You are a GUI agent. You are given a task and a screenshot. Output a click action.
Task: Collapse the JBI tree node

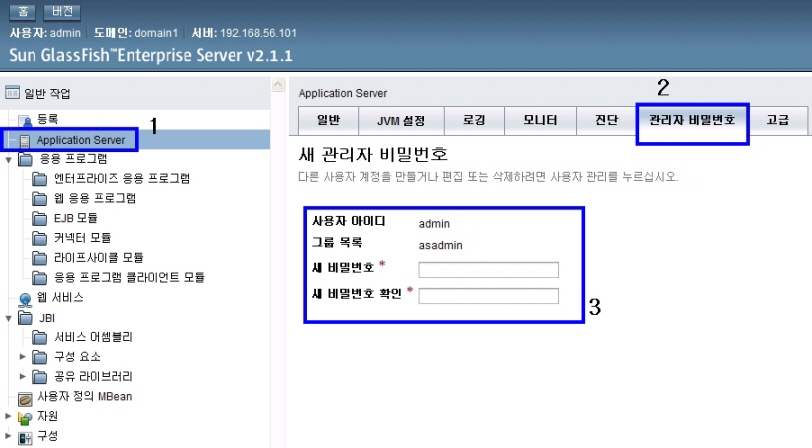[x=8, y=319]
